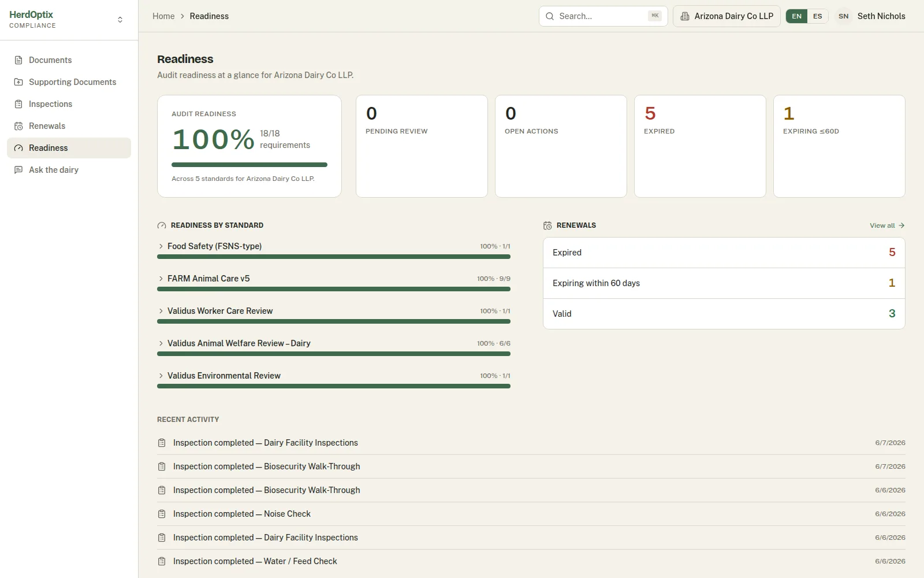Viewport: 924px width, 578px height.
Task: Click the Inspections clipboard icon in sidebar
Action: point(18,104)
